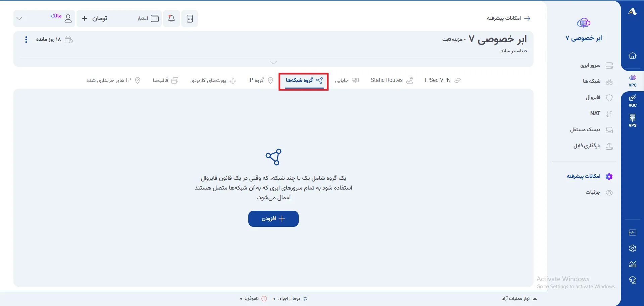
Task: Select گروه شبکه‌ها tab
Action: [304, 81]
